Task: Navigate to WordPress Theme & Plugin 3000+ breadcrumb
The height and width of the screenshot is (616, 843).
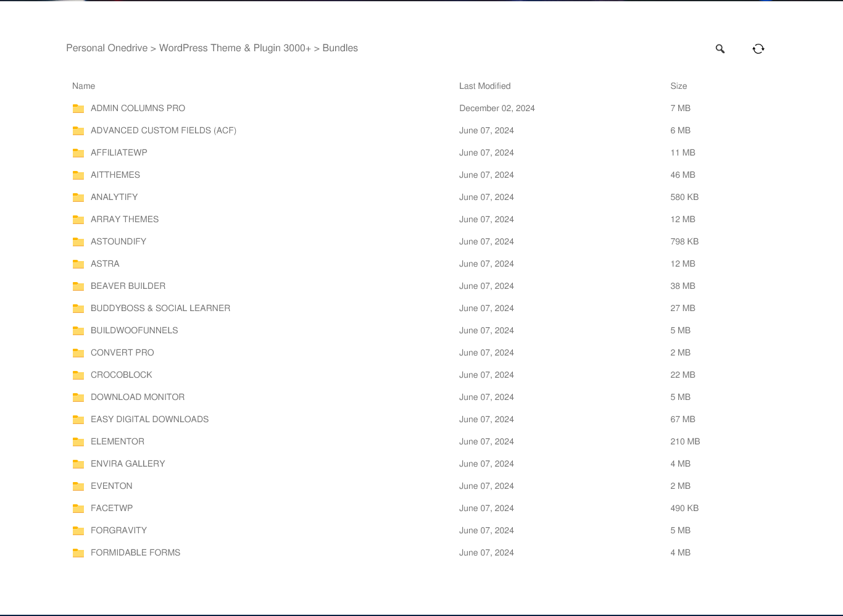Action: (235, 48)
